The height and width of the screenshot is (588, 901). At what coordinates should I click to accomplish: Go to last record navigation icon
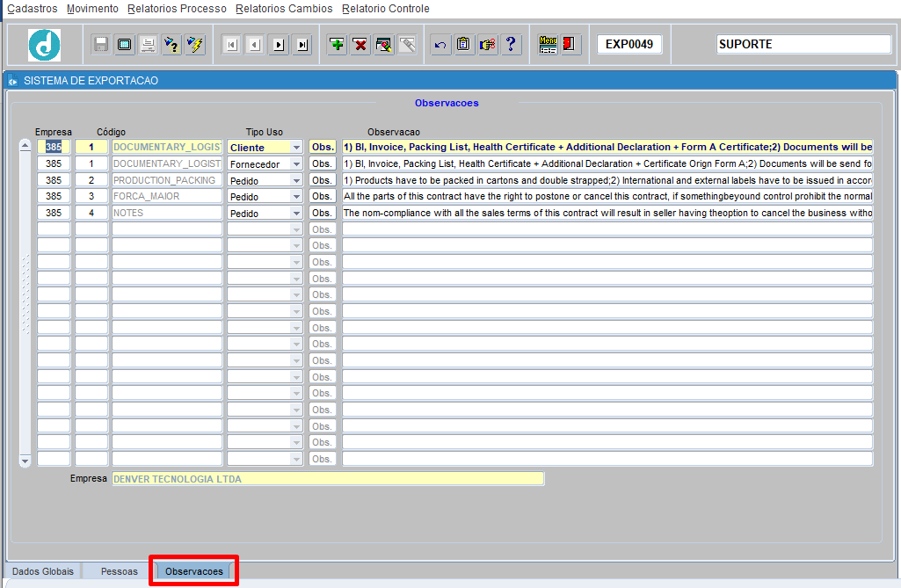tap(302, 44)
